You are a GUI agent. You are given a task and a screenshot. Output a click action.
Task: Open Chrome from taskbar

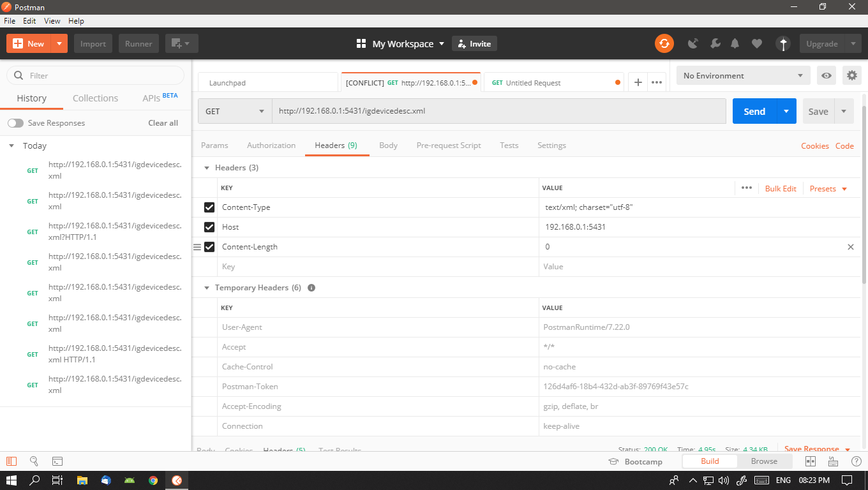[153, 480]
